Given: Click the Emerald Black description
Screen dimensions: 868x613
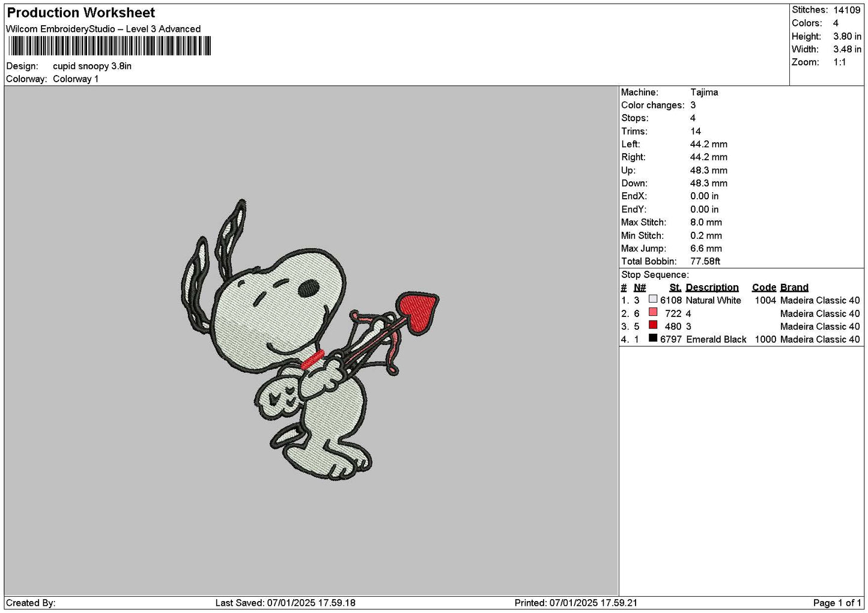Looking at the screenshot, I should [x=716, y=339].
